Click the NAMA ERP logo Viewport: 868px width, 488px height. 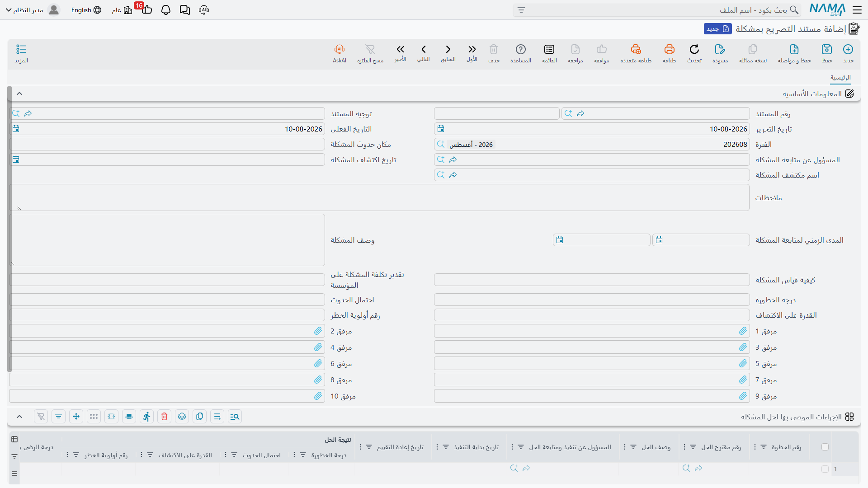tap(827, 9)
